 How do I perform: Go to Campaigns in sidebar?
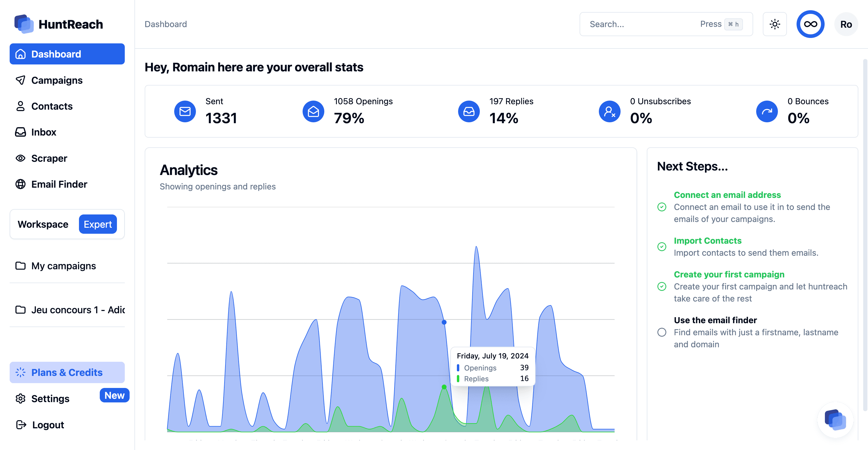(57, 80)
